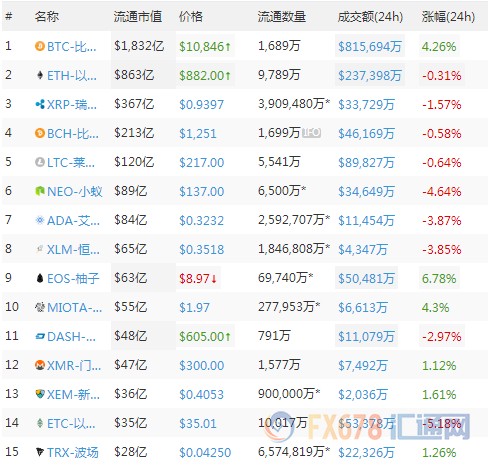
Task: Open the DASH-... coin name link
Action: coord(71,337)
